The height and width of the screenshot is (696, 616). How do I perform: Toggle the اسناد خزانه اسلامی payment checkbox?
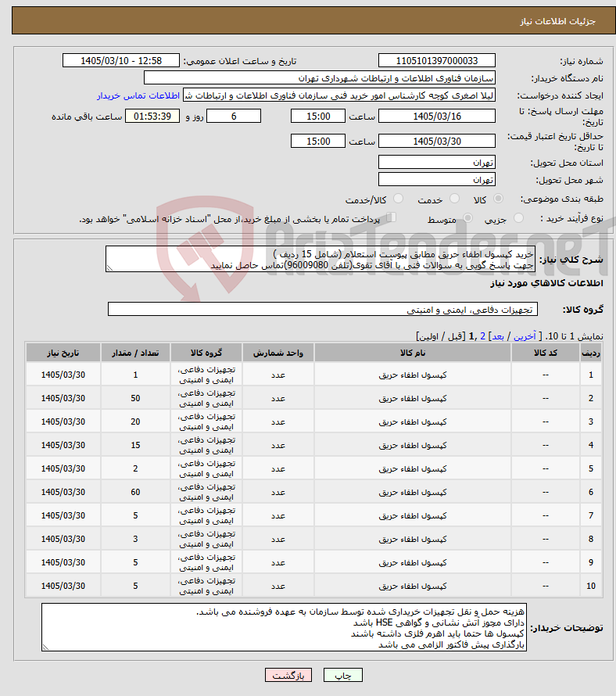[391, 217]
